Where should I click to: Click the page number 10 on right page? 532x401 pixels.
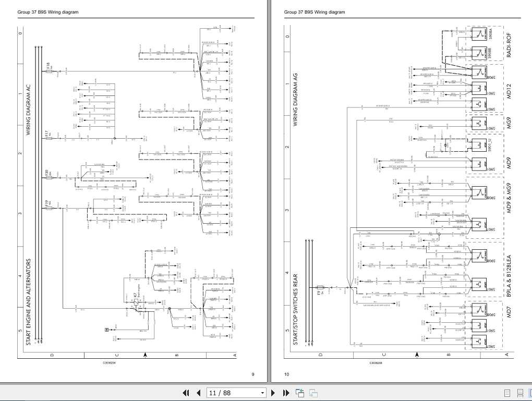click(x=286, y=374)
